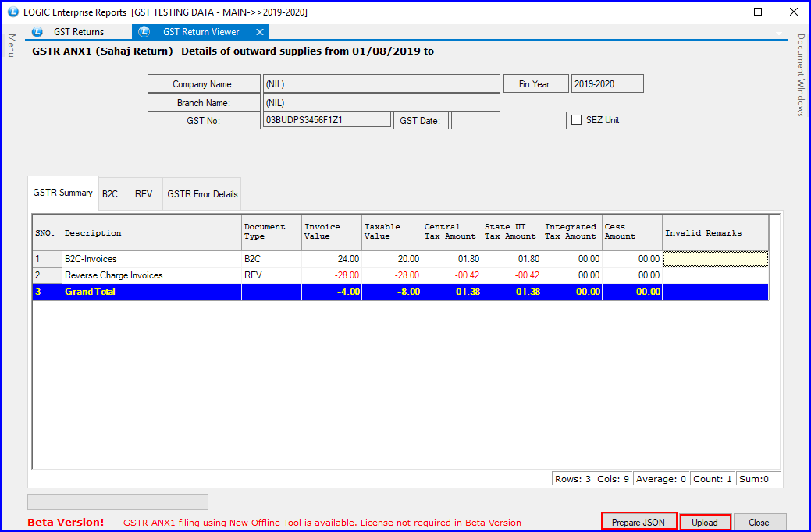Toggle the SEZ Unit checkbox

577,120
